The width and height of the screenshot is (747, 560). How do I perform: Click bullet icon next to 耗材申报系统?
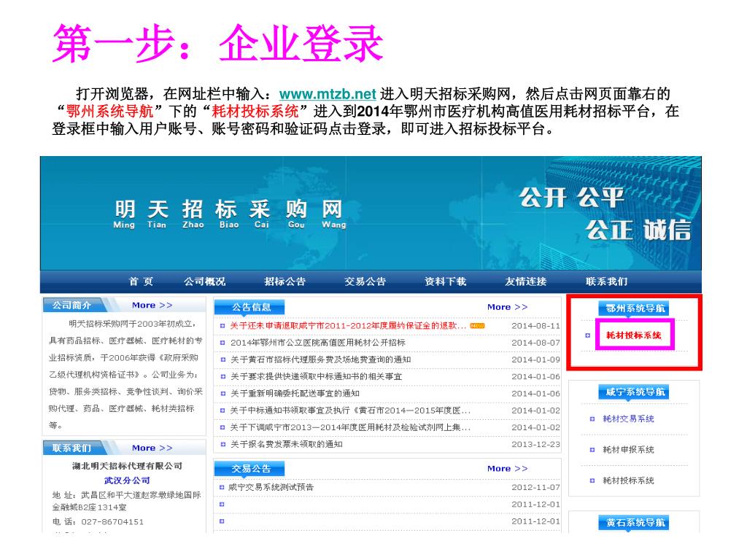[x=592, y=451]
